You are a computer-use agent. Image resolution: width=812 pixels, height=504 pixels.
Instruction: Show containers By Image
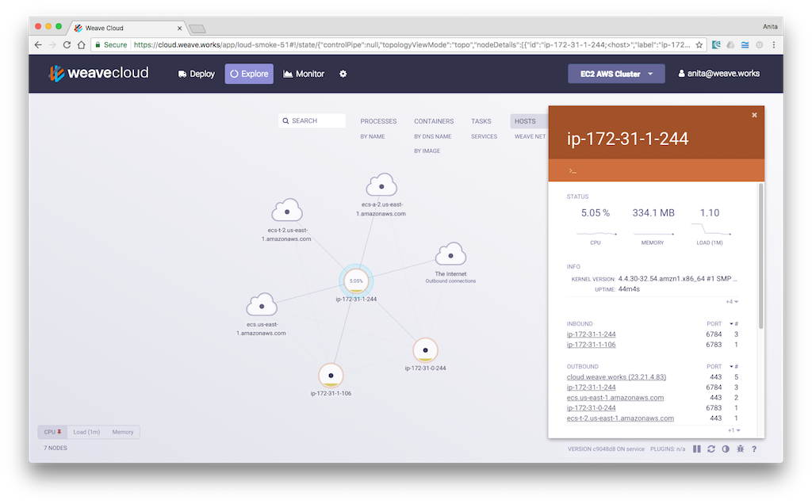(x=427, y=151)
